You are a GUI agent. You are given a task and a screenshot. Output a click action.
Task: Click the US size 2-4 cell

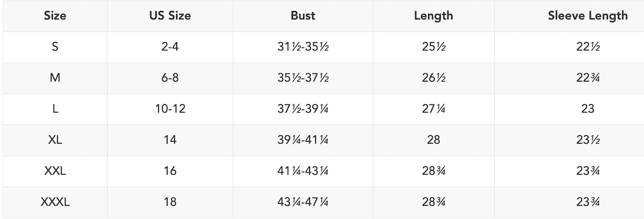[x=170, y=47]
